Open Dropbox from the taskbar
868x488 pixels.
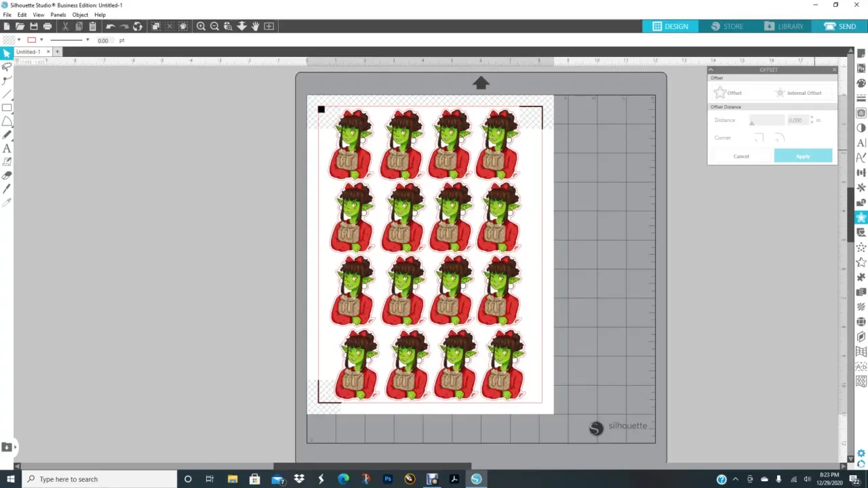click(x=299, y=479)
